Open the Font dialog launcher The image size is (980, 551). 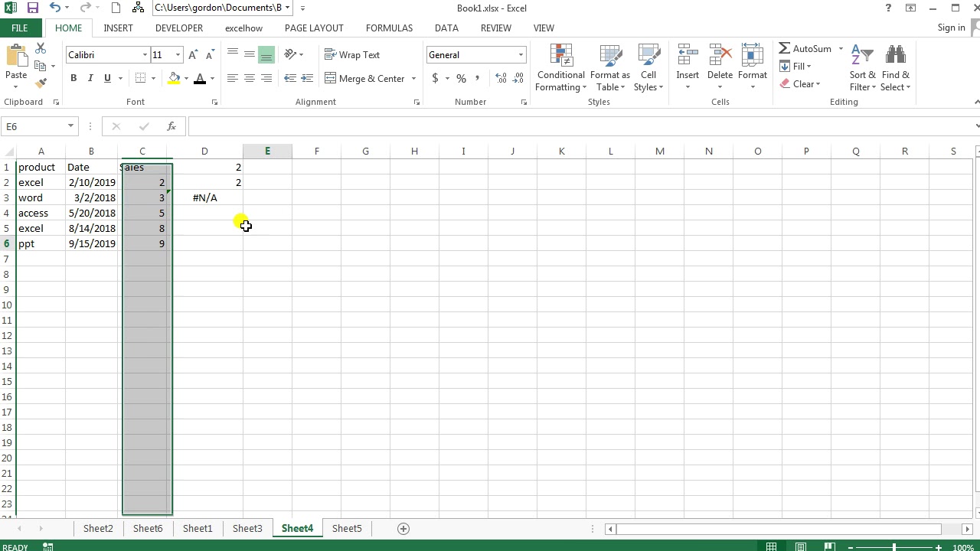[214, 102]
